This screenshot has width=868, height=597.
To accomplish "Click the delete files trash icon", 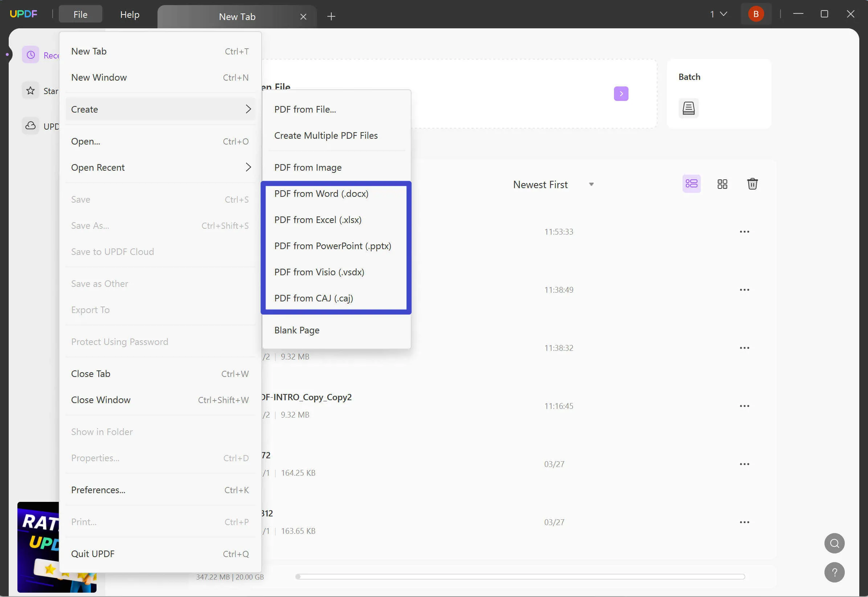I will tap(753, 184).
